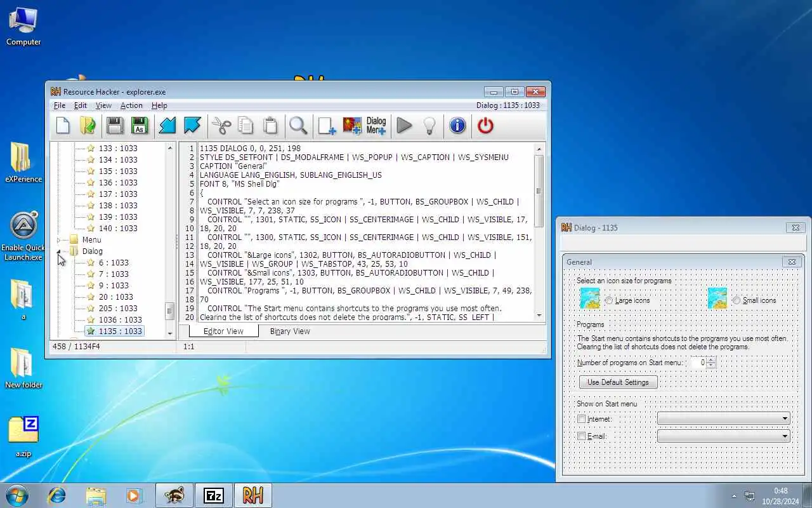812x508 pixels.
Task: Click the Number of programs input field
Action: [698, 363]
